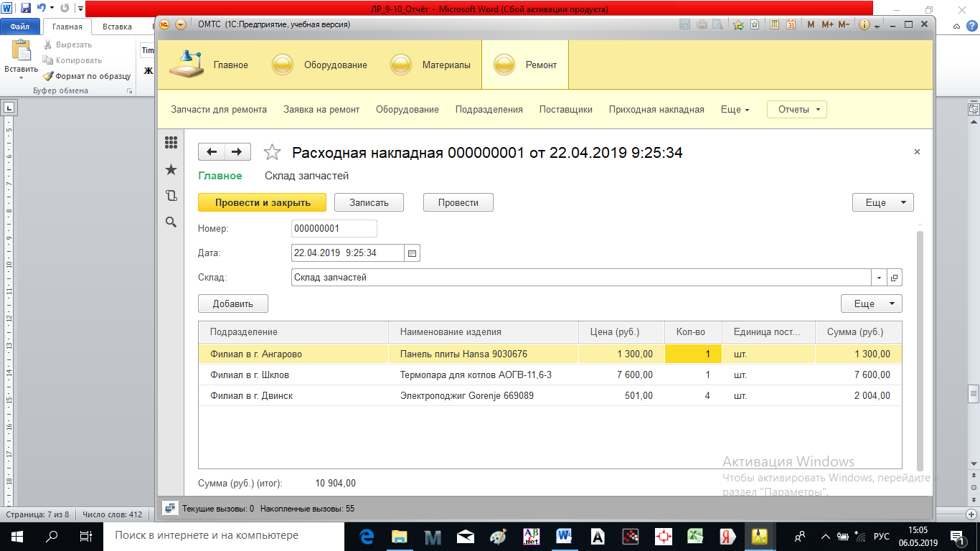Select row Филиал в г. Двинск
Viewport: 980px width, 551px height.
(x=550, y=396)
